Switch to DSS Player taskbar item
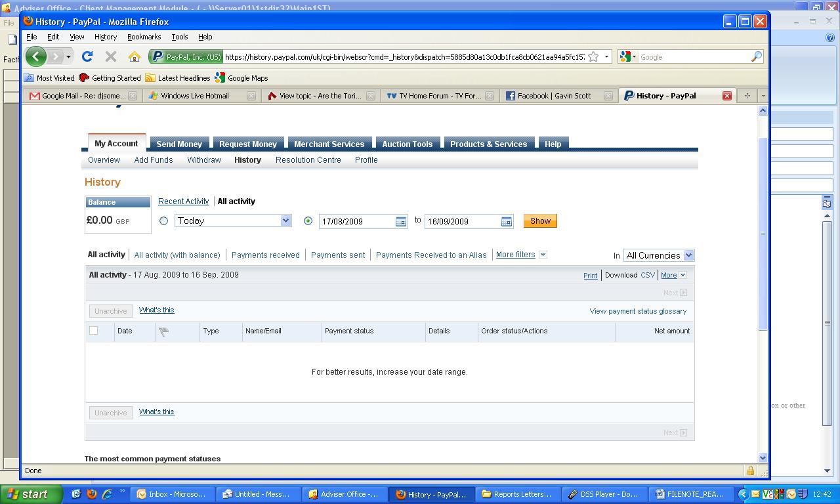This screenshot has height=504, width=840. click(x=603, y=494)
